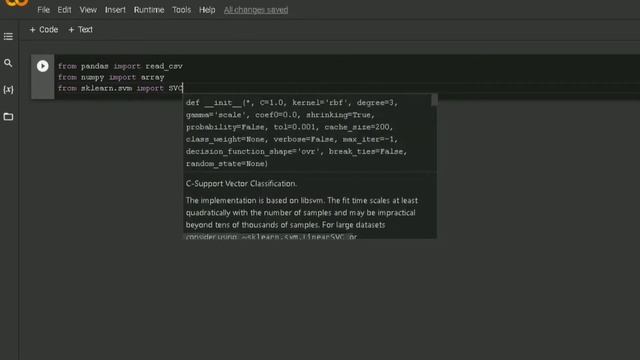Click the scrollbar in the SVC docstring popup

434,100
